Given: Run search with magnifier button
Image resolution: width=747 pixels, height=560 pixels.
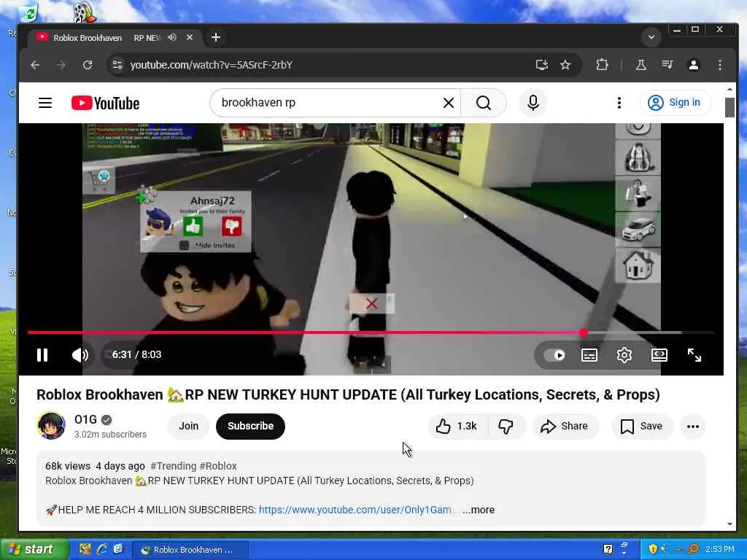Looking at the screenshot, I should [x=484, y=103].
